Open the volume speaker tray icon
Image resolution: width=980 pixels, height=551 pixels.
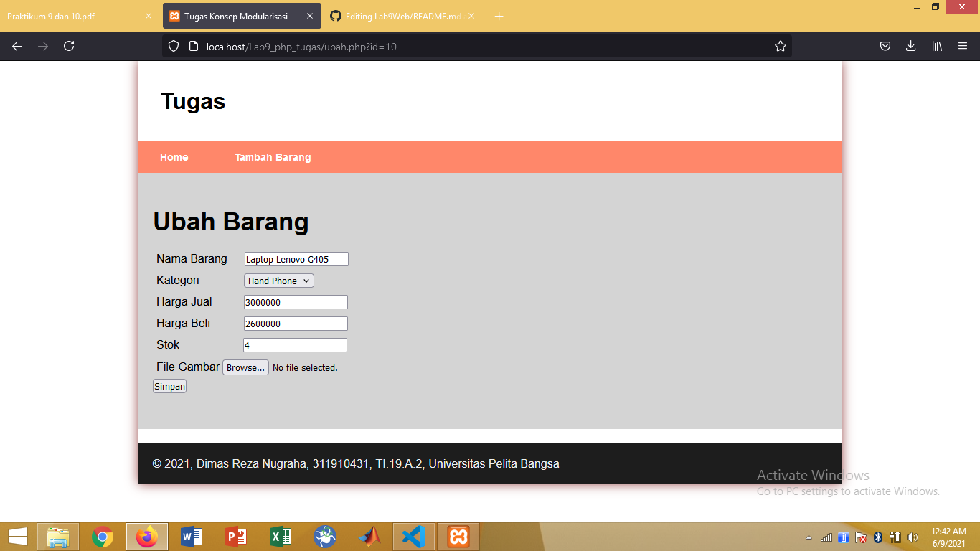pos(913,537)
